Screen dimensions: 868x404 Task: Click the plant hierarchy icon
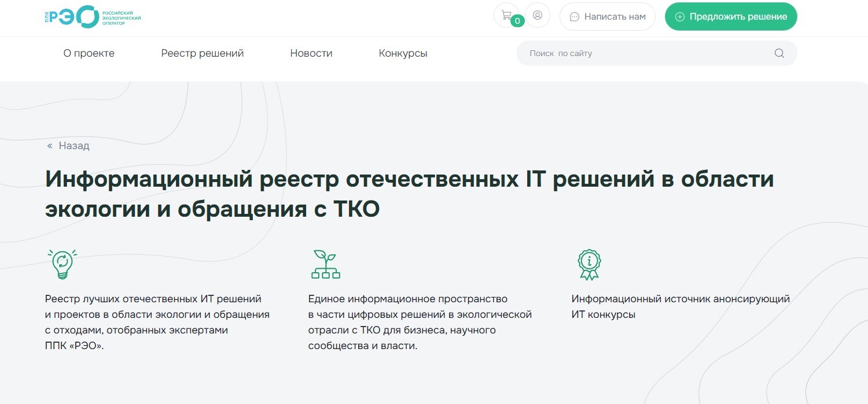pos(326,265)
